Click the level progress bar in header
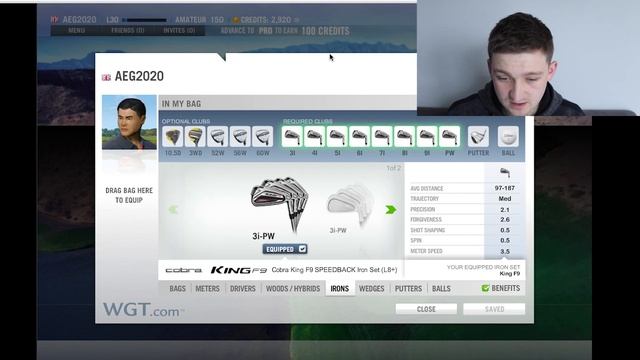640x360 pixels. click(145, 20)
